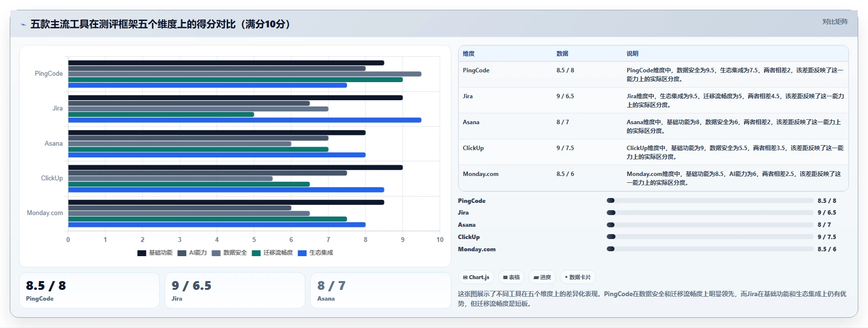868x328 pixels.
Task: Click the Jira description cell in 说明 column
Action: click(x=735, y=101)
